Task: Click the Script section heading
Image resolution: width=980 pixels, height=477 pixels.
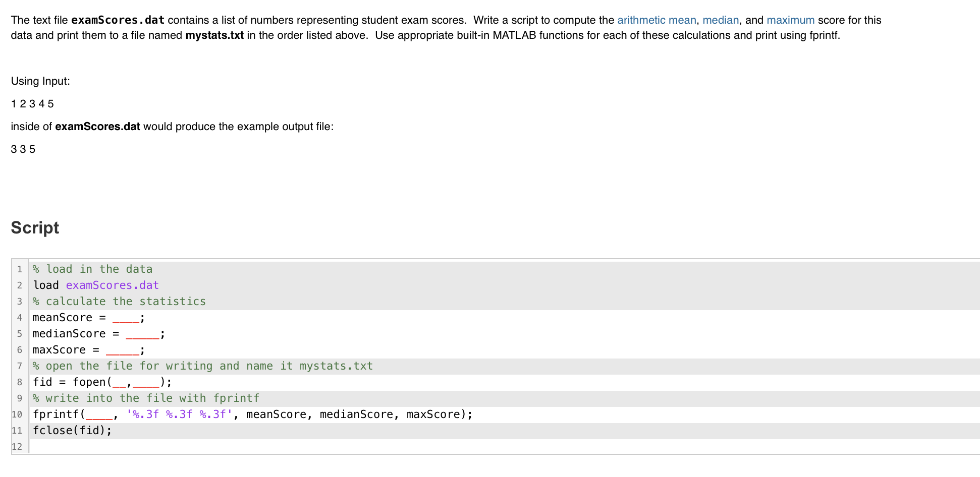Action: [x=35, y=227]
